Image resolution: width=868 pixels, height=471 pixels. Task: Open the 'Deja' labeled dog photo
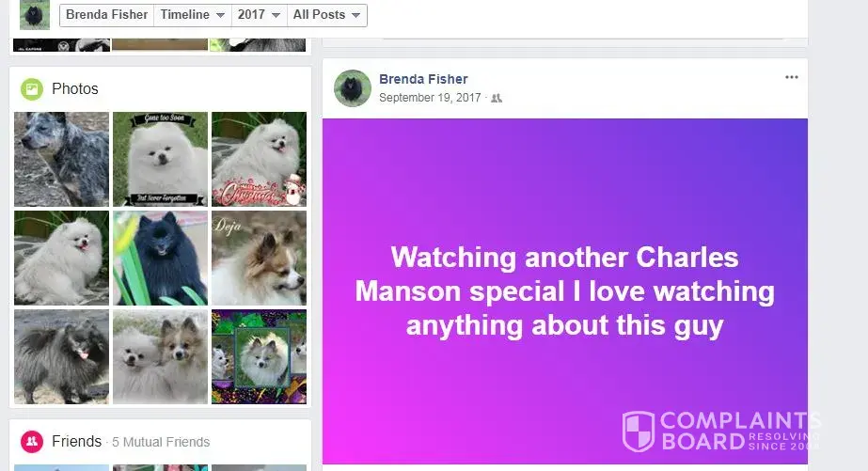259,258
